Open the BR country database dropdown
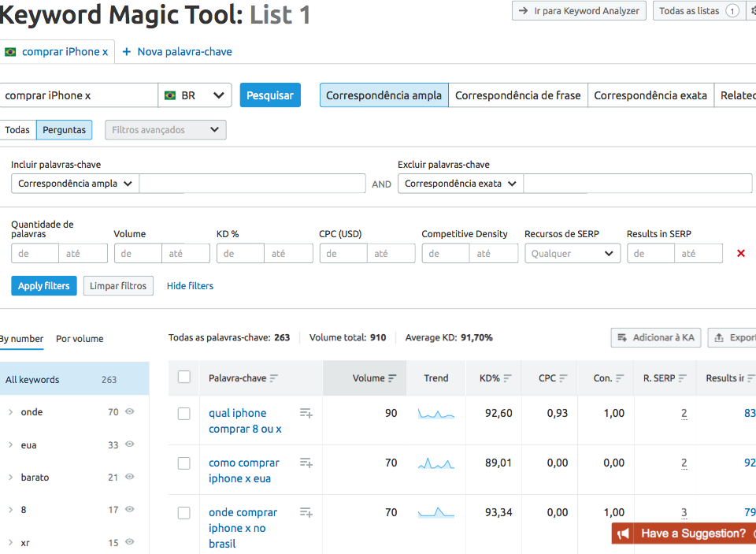This screenshot has width=756, height=554. pos(195,95)
